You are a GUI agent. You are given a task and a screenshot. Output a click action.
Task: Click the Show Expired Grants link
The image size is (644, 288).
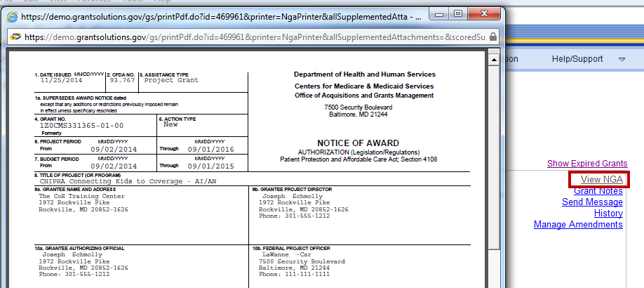coord(586,164)
